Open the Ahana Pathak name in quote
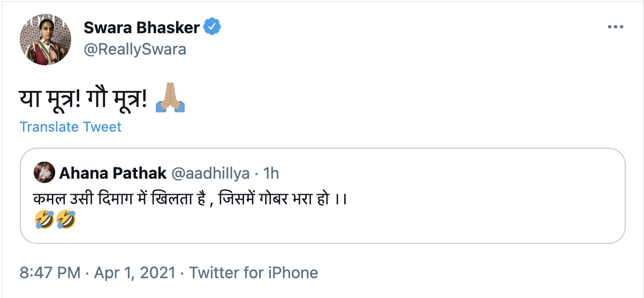This screenshot has width=644, height=298. pyautogui.click(x=111, y=173)
